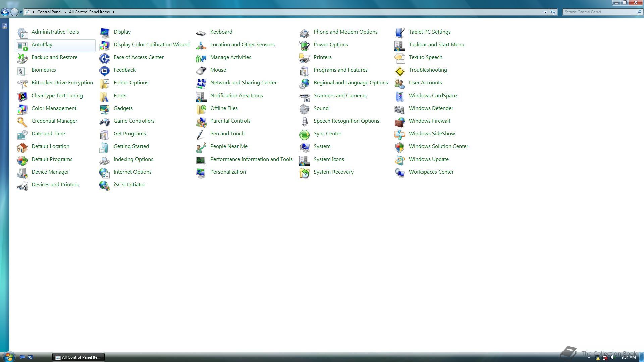Expand the arrow after All Control Panel Items
Viewport: 644px width, 362px height.
coord(113,12)
